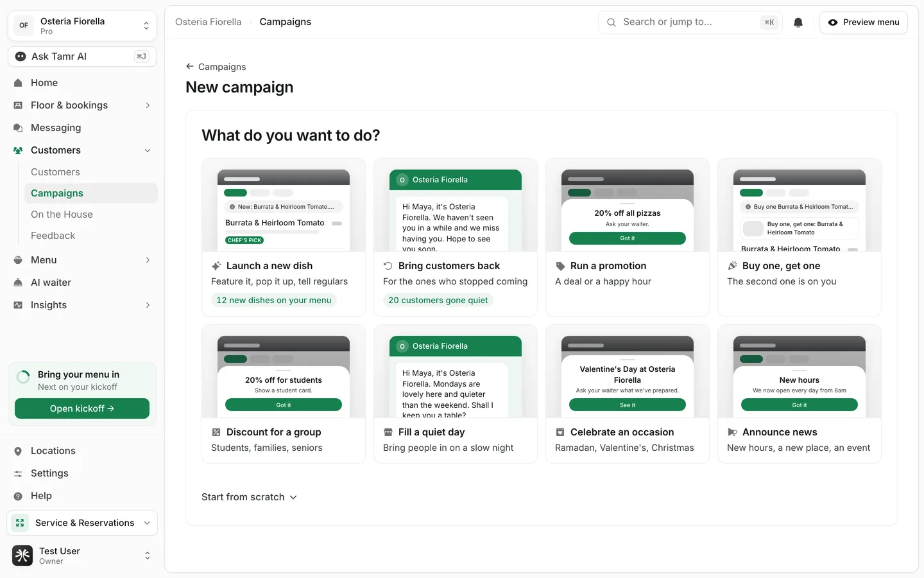The image size is (924, 578).
Task: Open the Test User account menu
Action: 82,556
